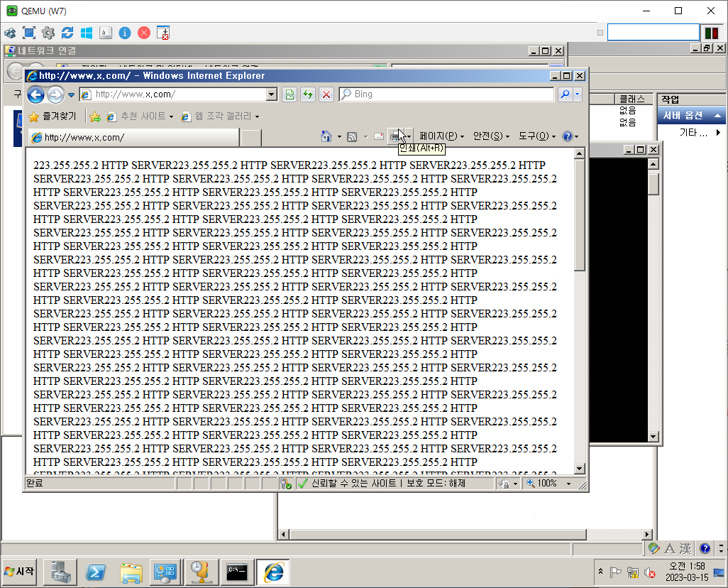Viewport: 728px width, 588px height.
Task: Click the Read Mail envelope icon
Action: 379,136
